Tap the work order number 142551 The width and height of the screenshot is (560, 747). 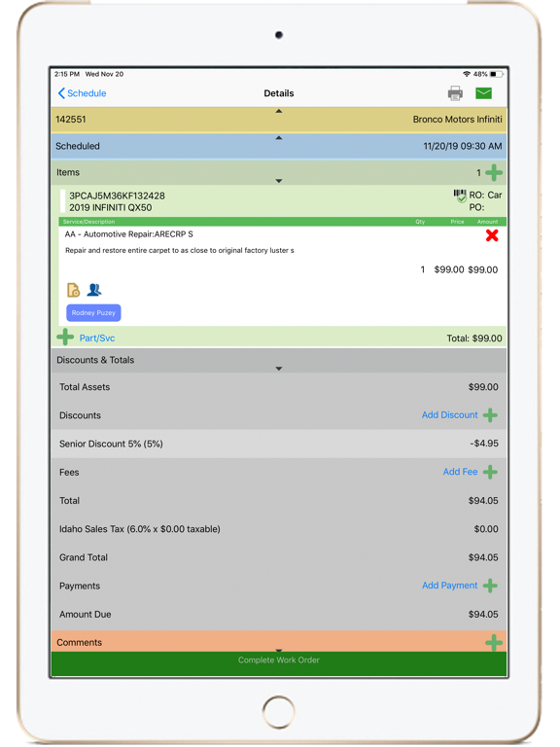(70, 119)
